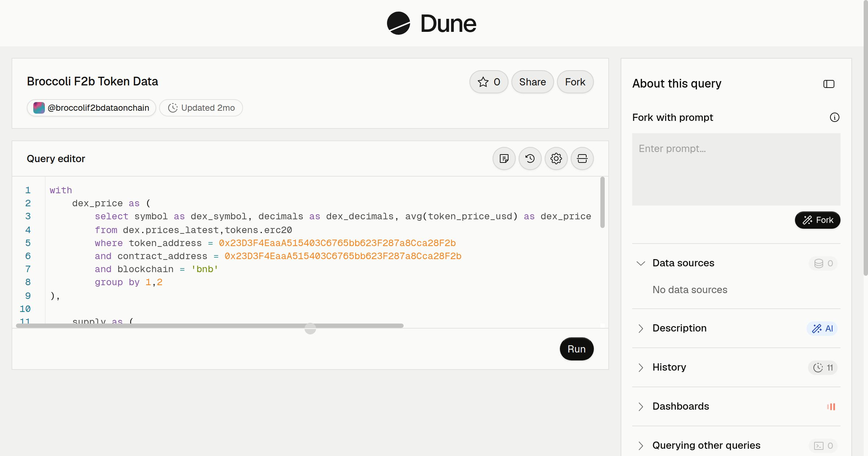Run the query
868x456 pixels.
(x=576, y=349)
